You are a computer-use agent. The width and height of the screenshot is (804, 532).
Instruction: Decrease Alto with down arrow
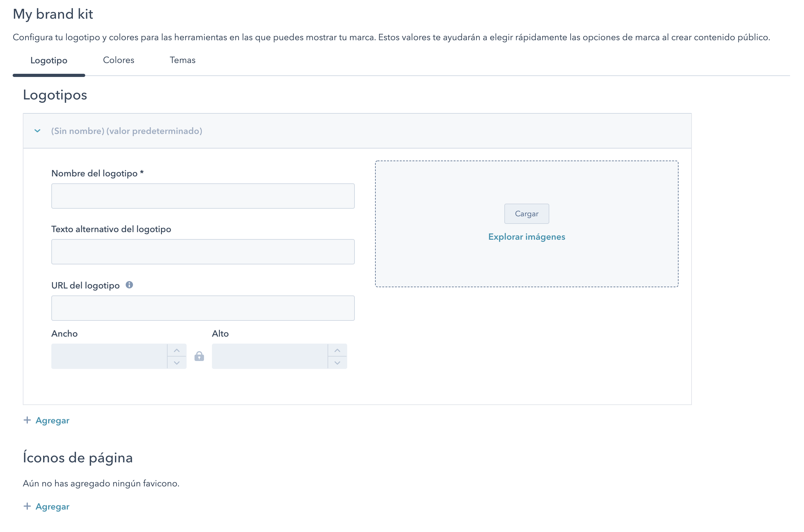337,363
